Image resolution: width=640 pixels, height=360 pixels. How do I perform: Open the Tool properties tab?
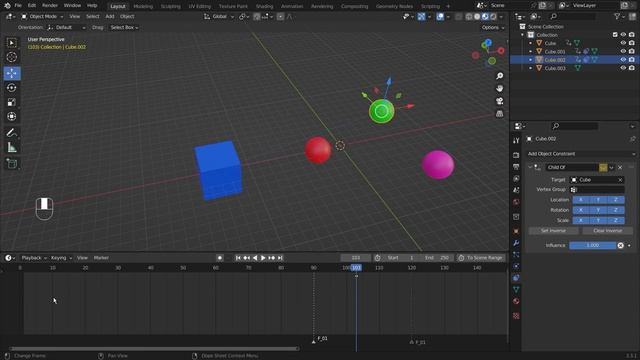[516, 140]
